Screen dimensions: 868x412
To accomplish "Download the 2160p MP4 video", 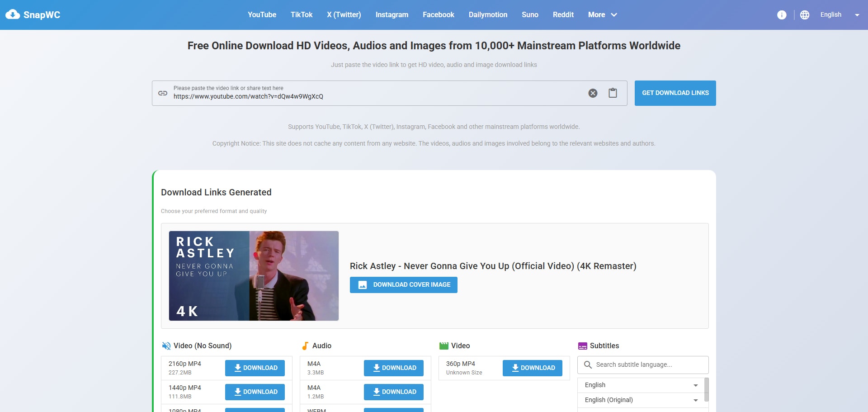I will 255,368.
